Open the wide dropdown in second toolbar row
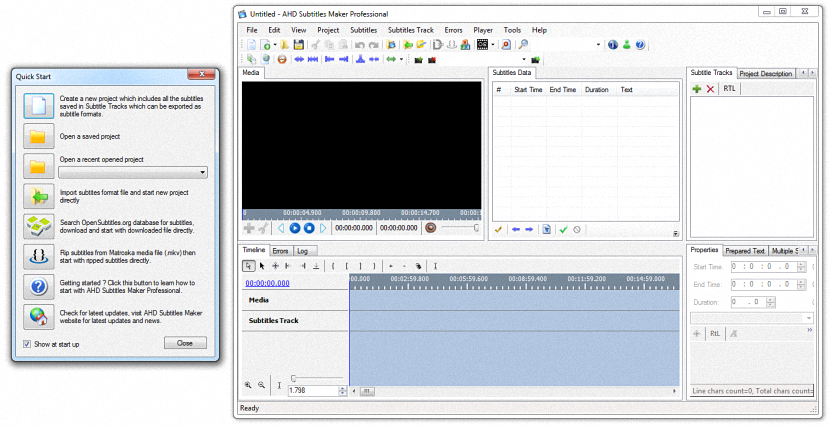This screenshot has width=830, height=427. point(524,59)
